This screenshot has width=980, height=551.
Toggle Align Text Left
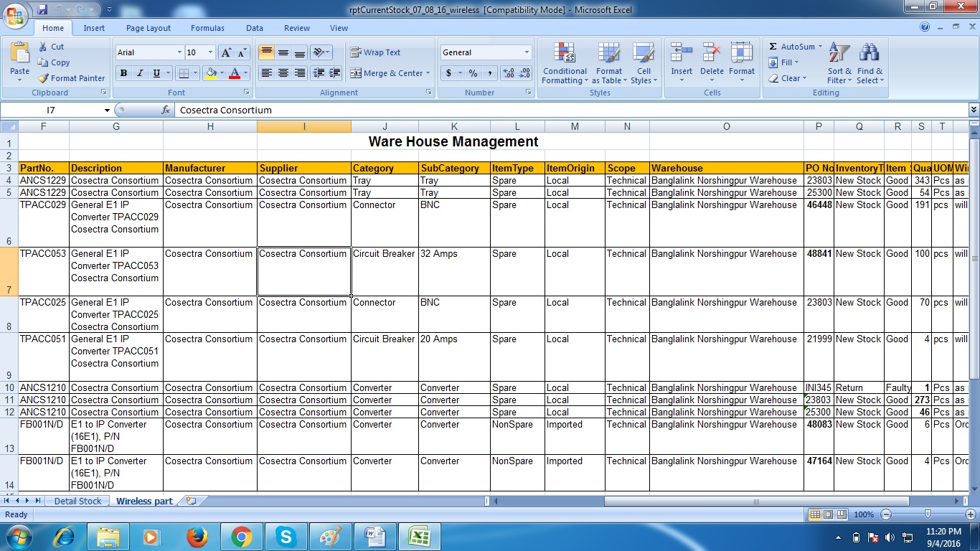pos(266,73)
